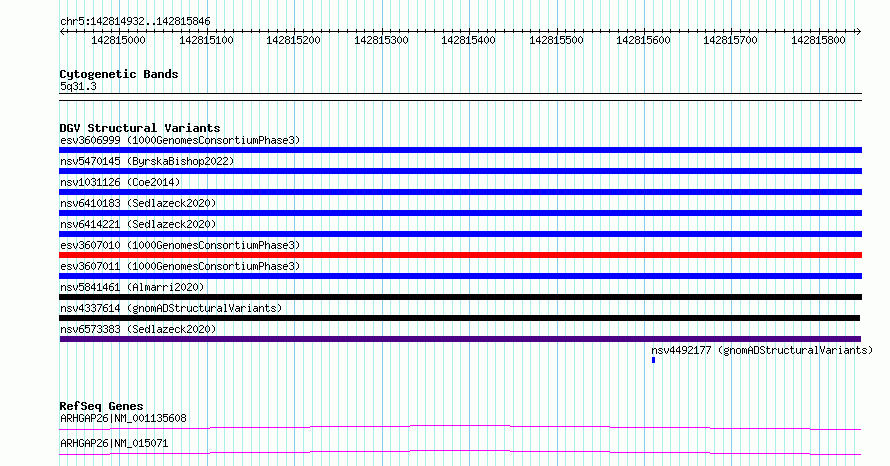Click the black bar under nsv5841461
The image size is (890, 466).
(460, 297)
